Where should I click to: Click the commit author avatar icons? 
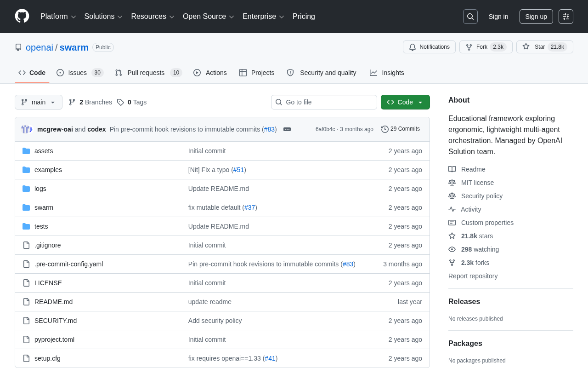pos(27,129)
